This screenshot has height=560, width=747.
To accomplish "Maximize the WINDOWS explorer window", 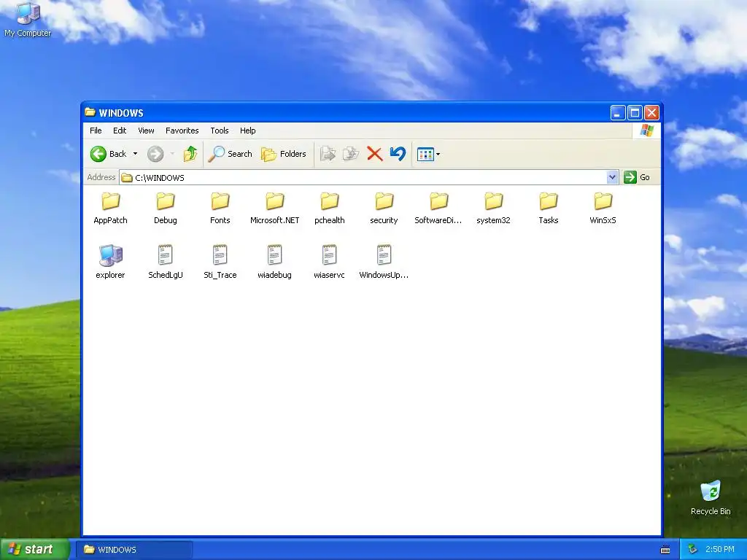I will point(635,113).
